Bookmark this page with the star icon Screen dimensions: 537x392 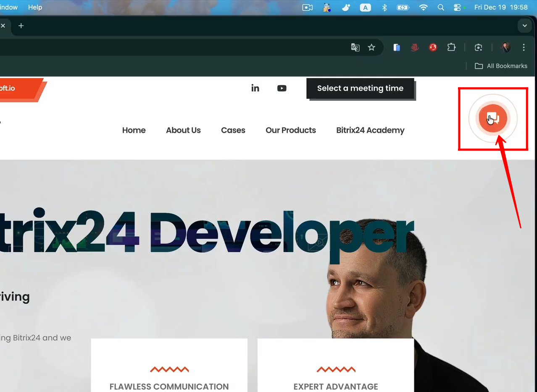[371, 47]
